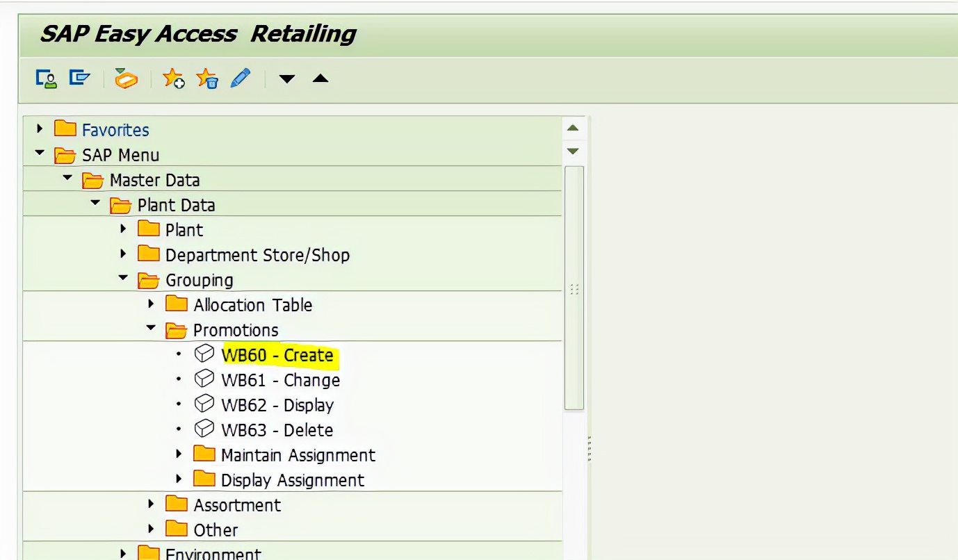The height and width of the screenshot is (560, 958).
Task: Click the Department Store/Shop folder icon
Action: click(149, 255)
